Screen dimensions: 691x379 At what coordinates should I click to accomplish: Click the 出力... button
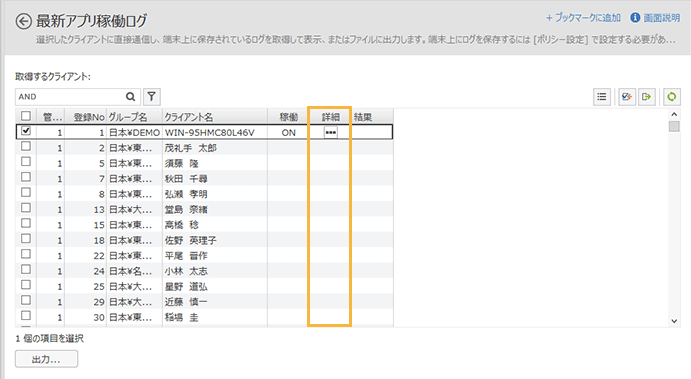(x=46, y=359)
